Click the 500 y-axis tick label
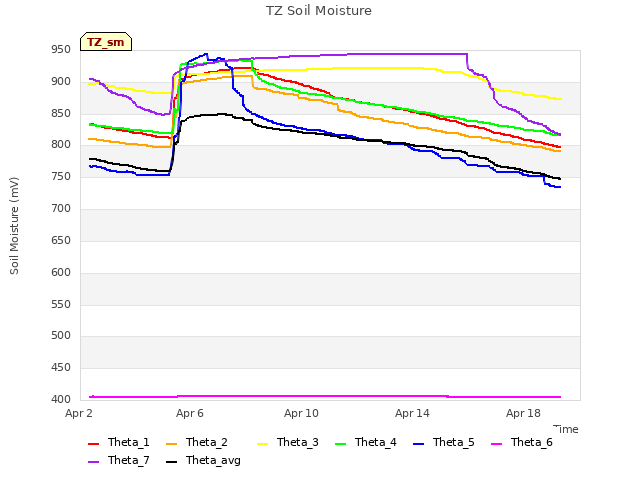 click(61, 336)
